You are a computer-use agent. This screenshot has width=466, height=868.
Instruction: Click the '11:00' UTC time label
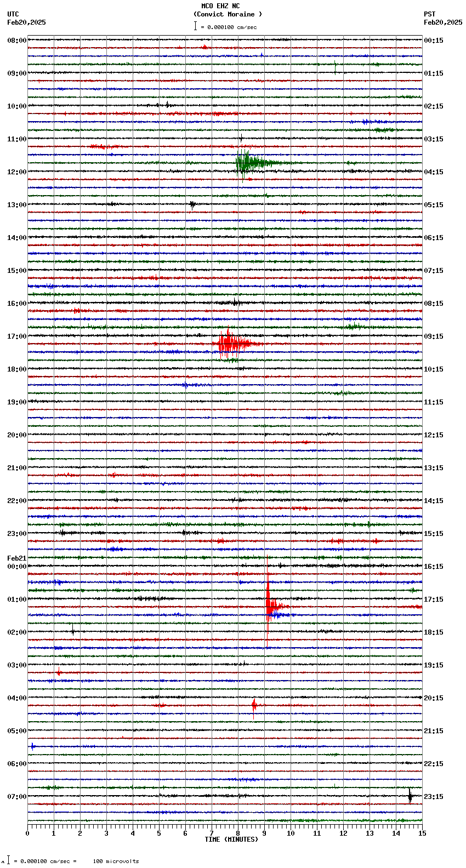tap(16, 139)
